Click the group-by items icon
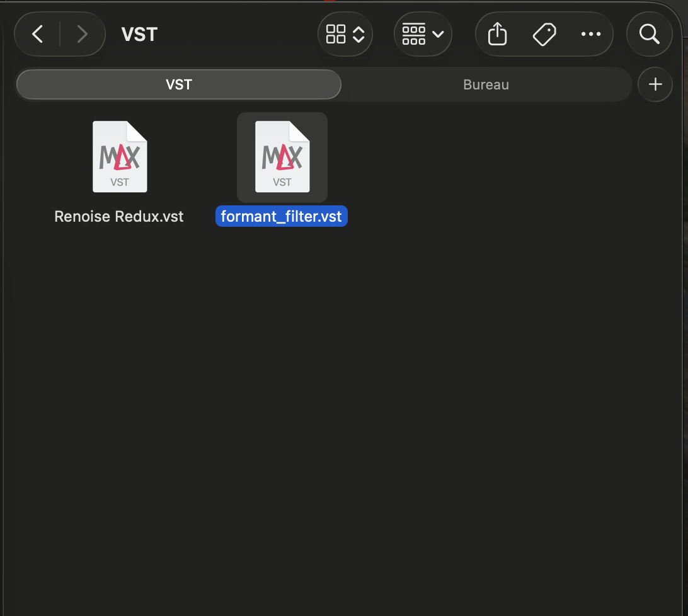Viewport: 688px width, 616px height. (x=413, y=34)
